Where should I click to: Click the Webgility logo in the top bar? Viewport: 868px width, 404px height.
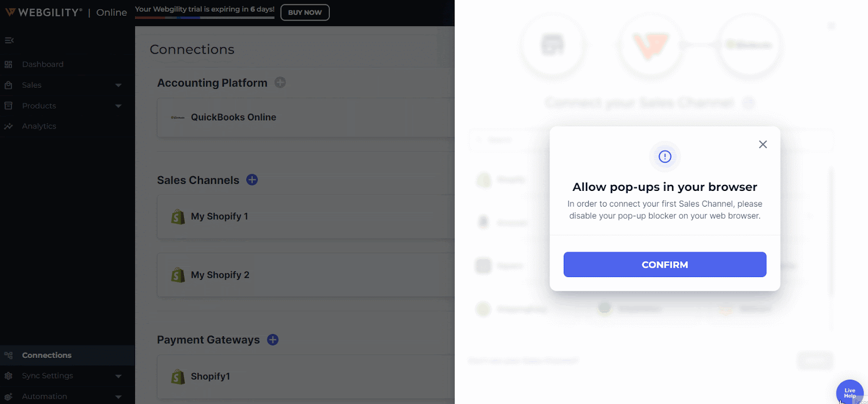[44, 12]
